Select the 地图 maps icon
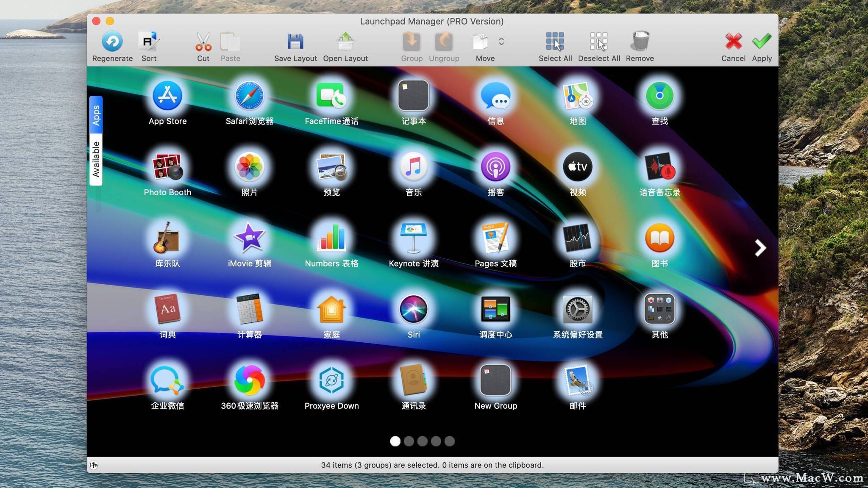This screenshot has height=488, width=868. (577, 96)
